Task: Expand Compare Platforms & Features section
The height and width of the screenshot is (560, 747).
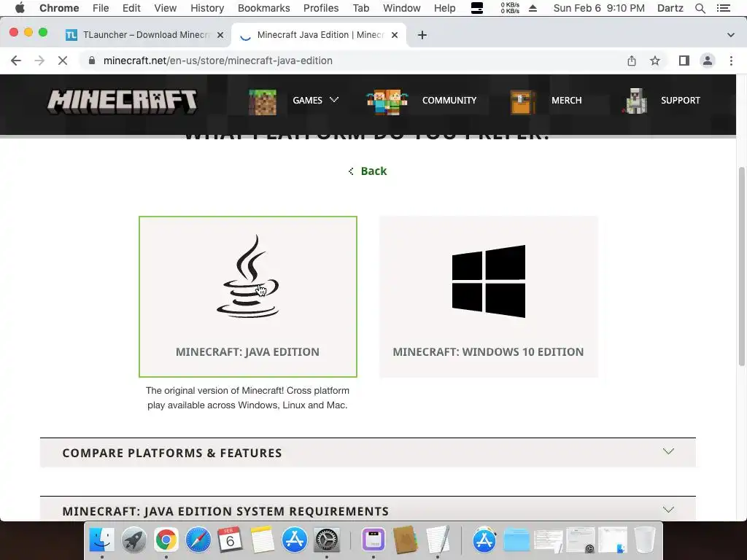Action: tap(368, 452)
